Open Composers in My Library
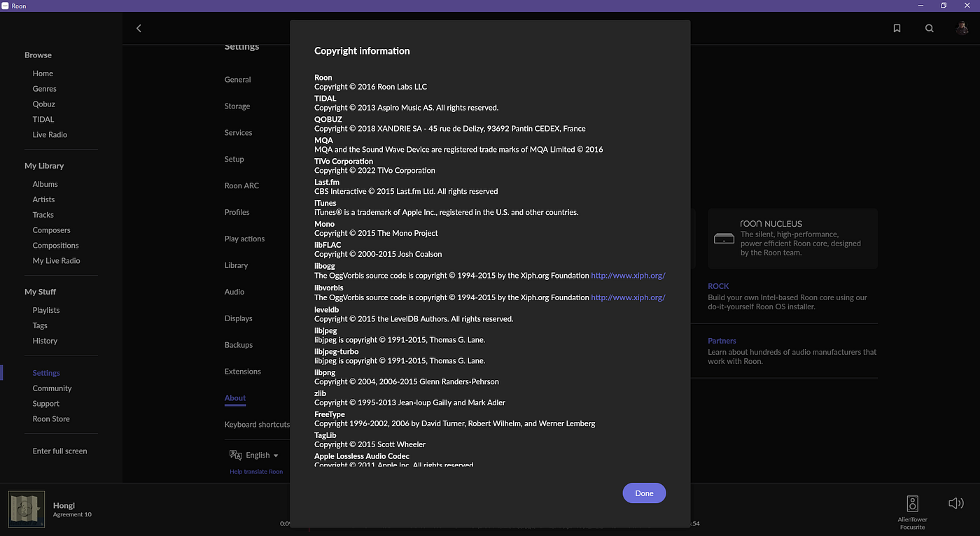 coord(51,230)
